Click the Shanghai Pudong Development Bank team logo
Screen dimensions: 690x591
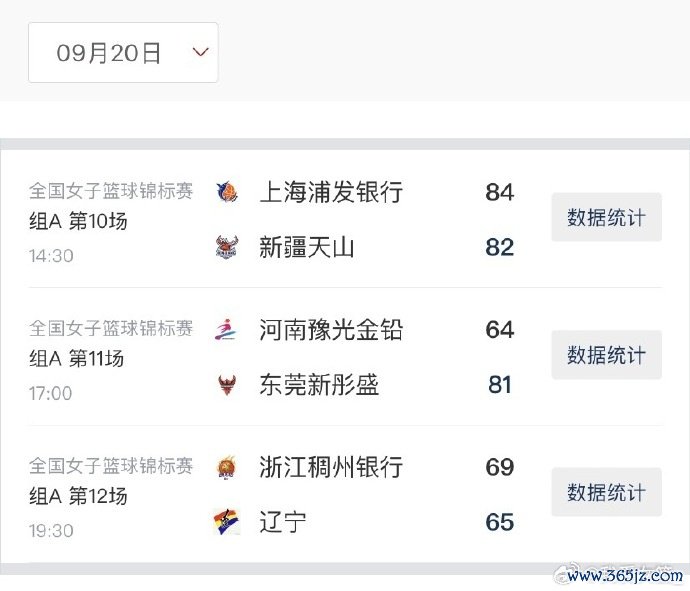pos(227,192)
